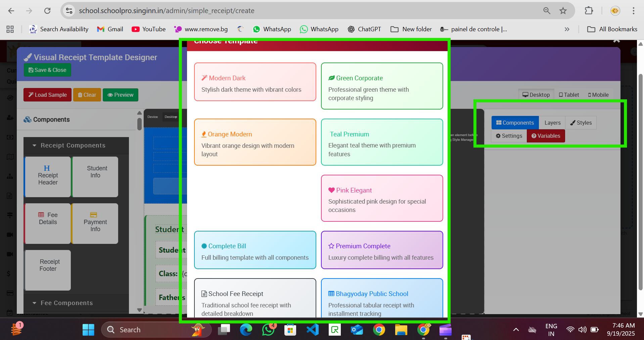Open the Settings gear tab

509,136
